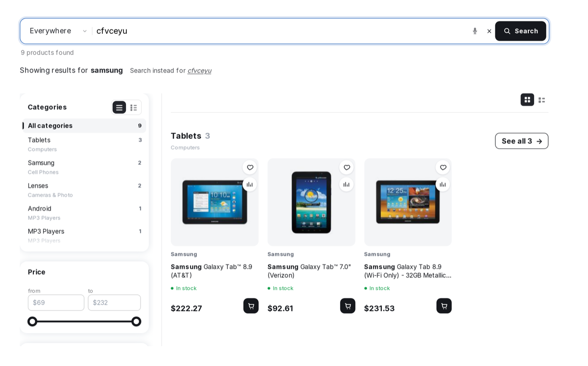The height and width of the screenshot is (366, 588).
Task: Add Galaxy Tab 7.0 Verizon to wishlist
Action: (346, 167)
